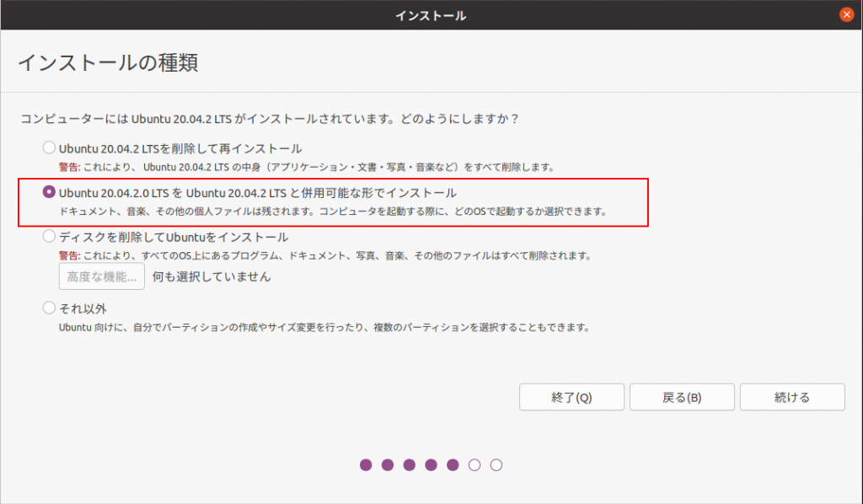
Task: Click the last empty progress dot
Action: (496, 464)
